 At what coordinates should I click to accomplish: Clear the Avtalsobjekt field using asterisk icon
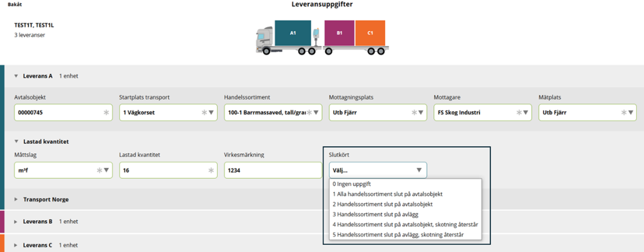pyautogui.click(x=106, y=113)
